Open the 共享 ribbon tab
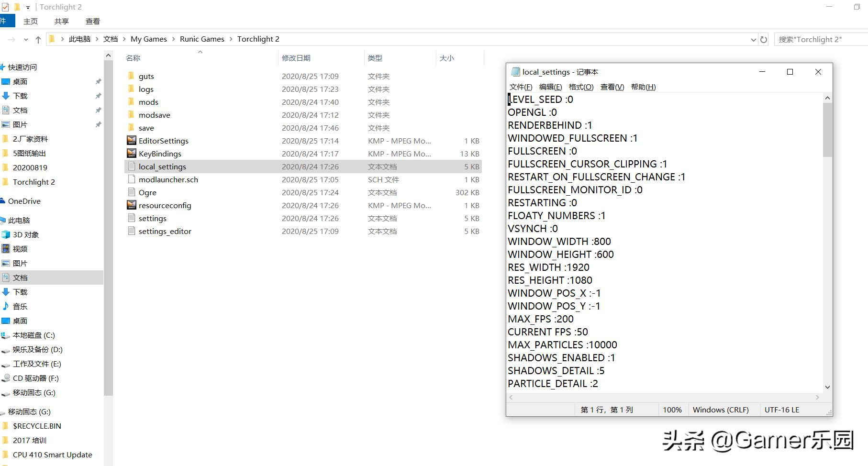The height and width of the screenshot is (466, 868). point(62,21)
